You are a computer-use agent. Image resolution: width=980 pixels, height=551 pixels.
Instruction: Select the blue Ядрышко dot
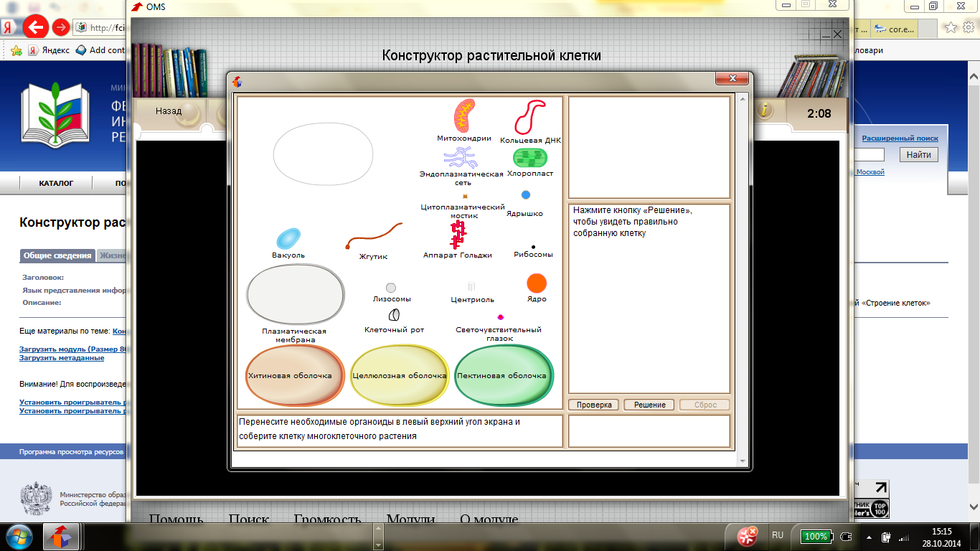click(x=526, y=194)
